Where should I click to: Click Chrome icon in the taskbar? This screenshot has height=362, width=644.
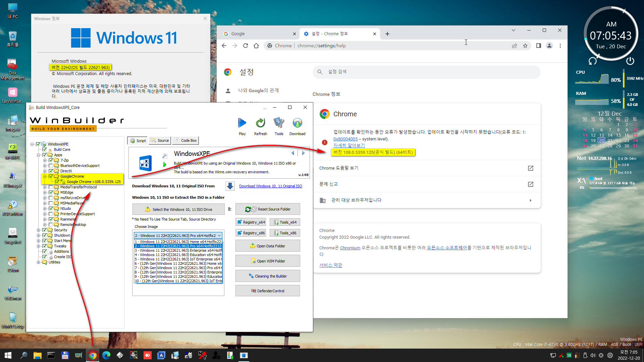click(93, 355)
